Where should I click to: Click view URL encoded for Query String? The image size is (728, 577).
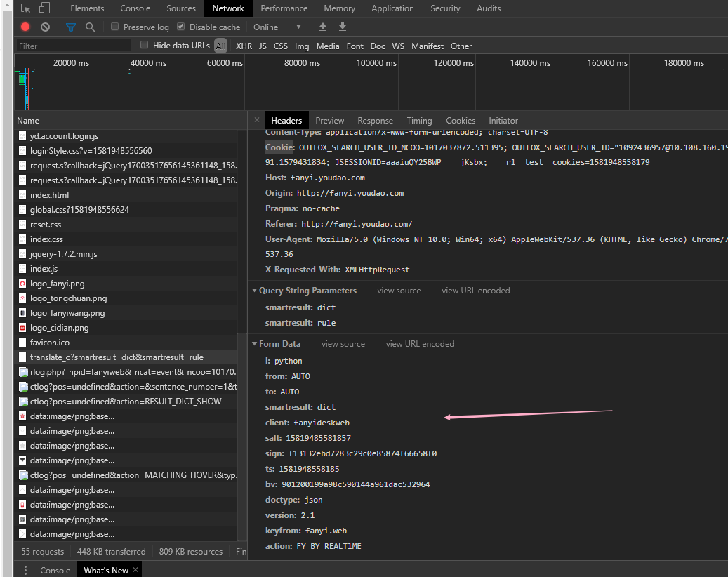(475, 291)
